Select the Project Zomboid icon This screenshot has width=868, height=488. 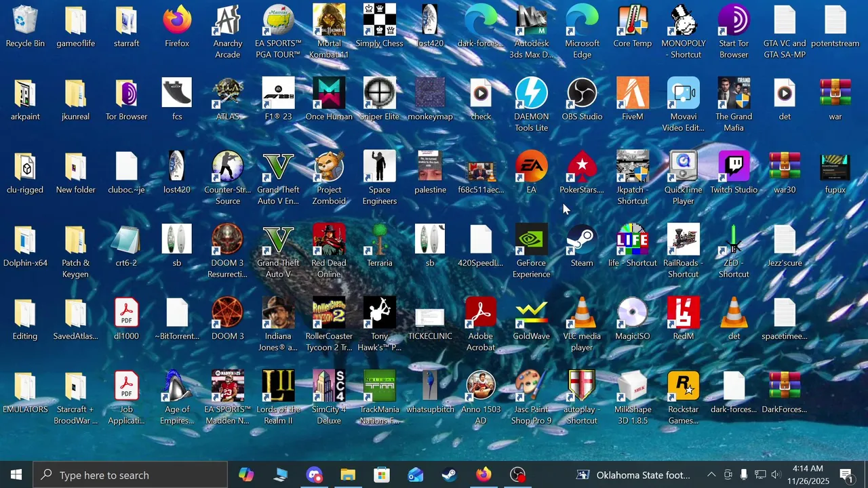click(x=329, y=179)
